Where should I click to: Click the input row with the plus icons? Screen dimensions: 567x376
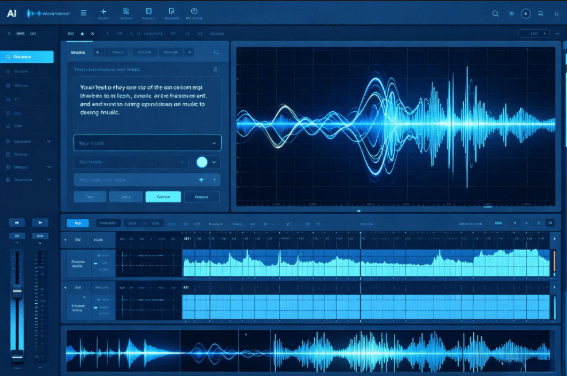pyautogui.click(x=147, y=180)
